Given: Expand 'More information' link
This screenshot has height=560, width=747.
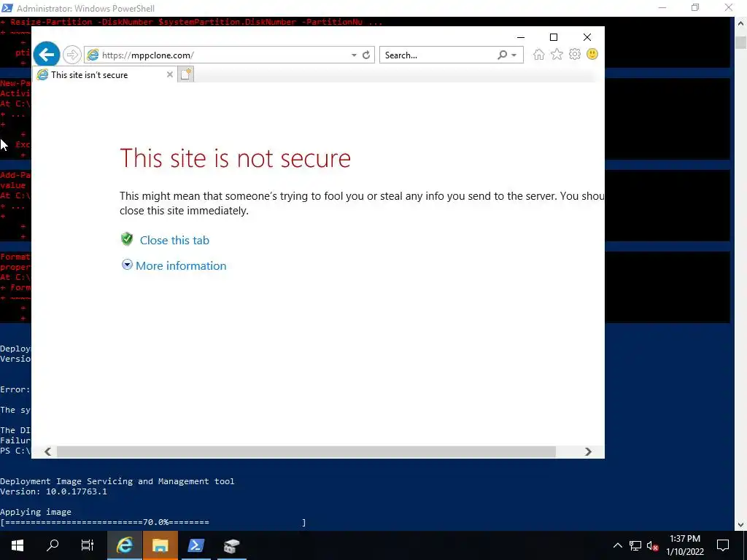Looking at the screenshot, I should point(181,265).
